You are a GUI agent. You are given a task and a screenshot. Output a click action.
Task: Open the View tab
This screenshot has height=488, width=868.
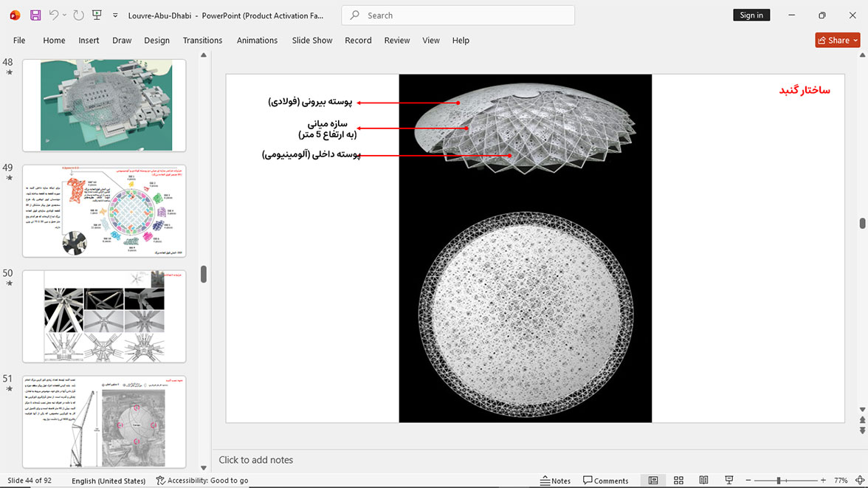431,41
